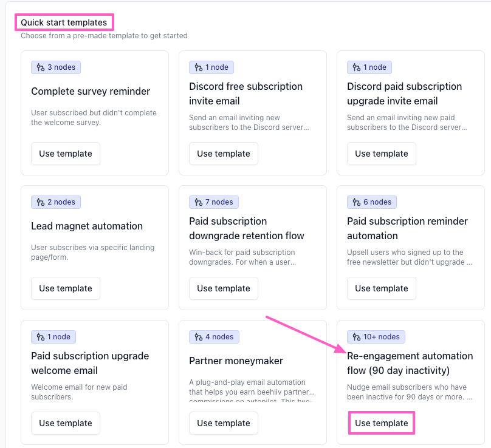Click the 6 nodes icon on reminder automation card
The width and height of the screenshot is (491, 448).
(x=357, y=202)
